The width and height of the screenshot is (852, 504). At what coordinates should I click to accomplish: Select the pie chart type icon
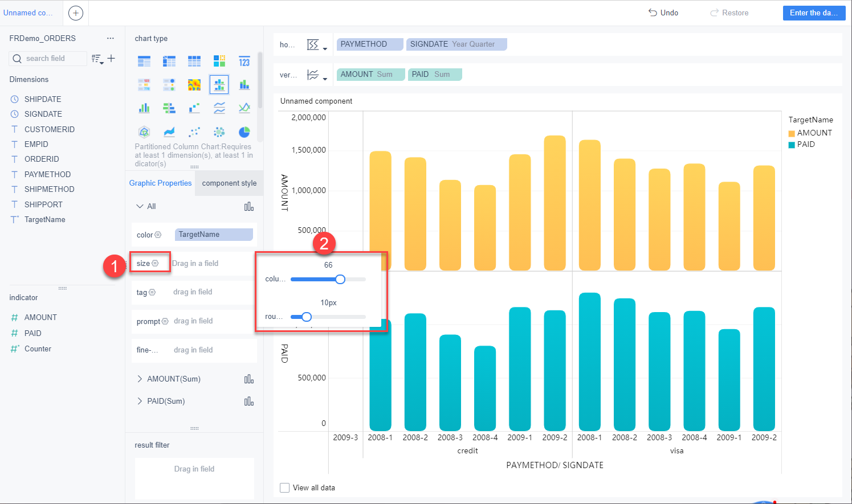(x=244, y=132)
